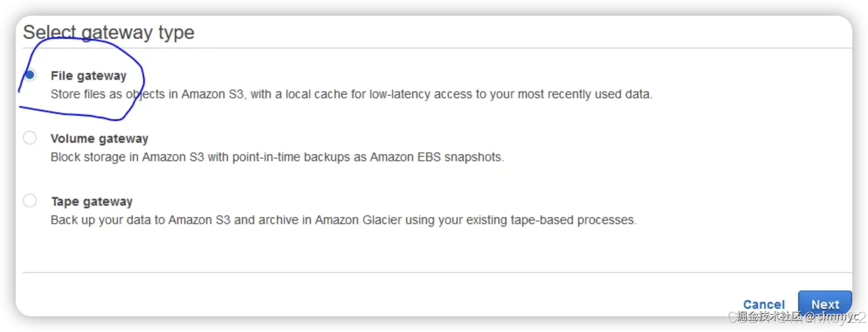
Task: Click "Amazon EBS snapshots" in the Volume description
Action: coord(436,157)
